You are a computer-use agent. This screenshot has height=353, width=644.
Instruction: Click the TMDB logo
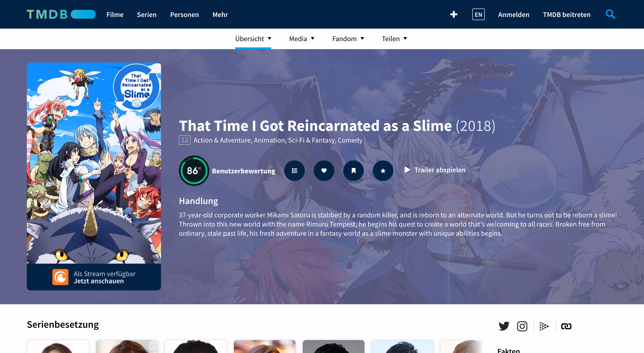[61, 15]
